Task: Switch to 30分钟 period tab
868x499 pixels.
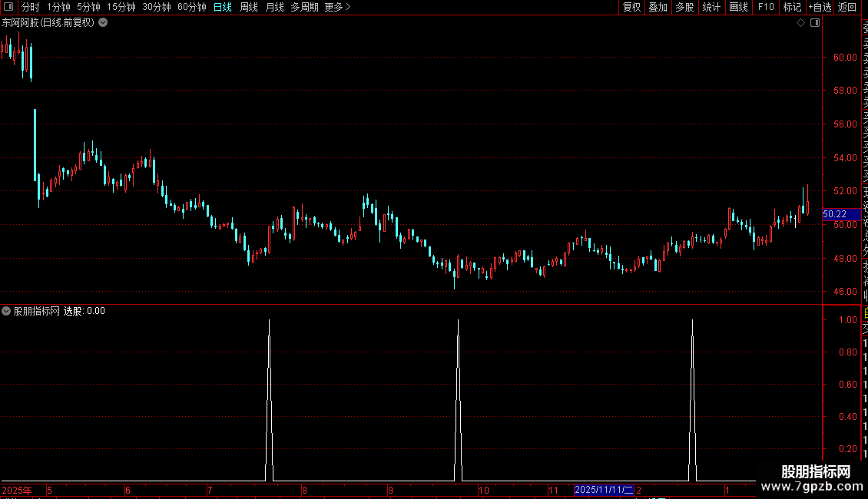Action: pyautogui.click(x=157, y=7)
